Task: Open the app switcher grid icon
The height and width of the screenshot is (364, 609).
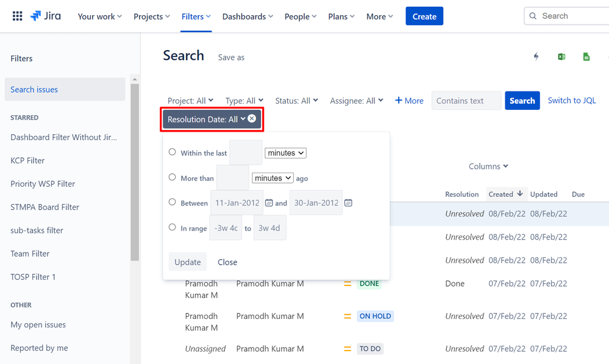Action: click(17, 16)
